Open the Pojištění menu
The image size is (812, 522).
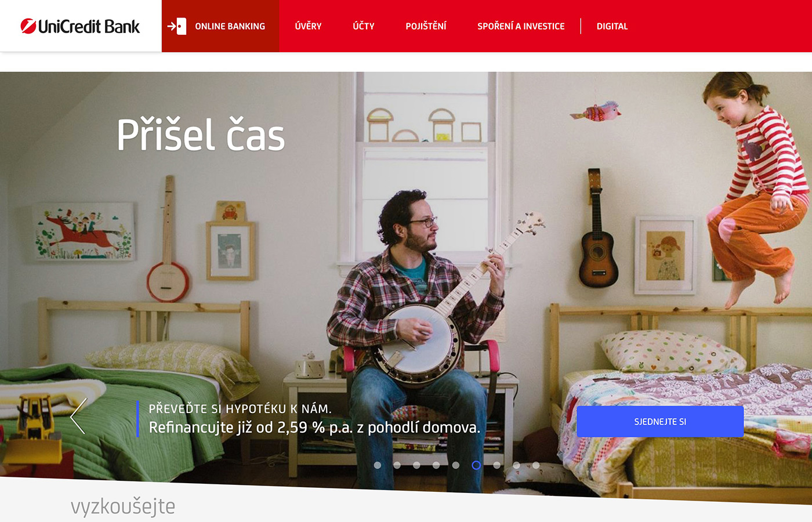click(x=426, y=26)
